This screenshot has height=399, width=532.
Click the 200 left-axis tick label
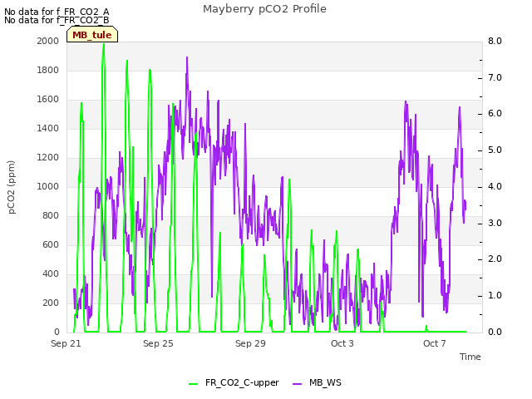coord(51,303)
